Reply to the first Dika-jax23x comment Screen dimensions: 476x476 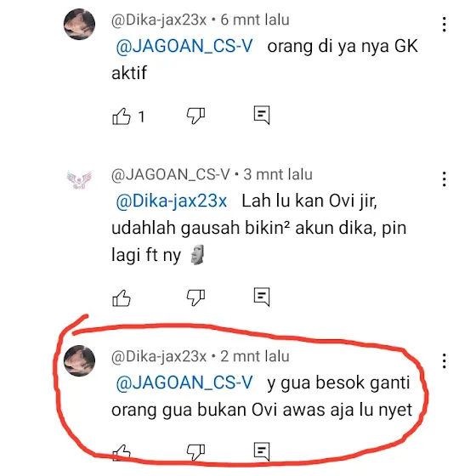(x=262, y=115)
